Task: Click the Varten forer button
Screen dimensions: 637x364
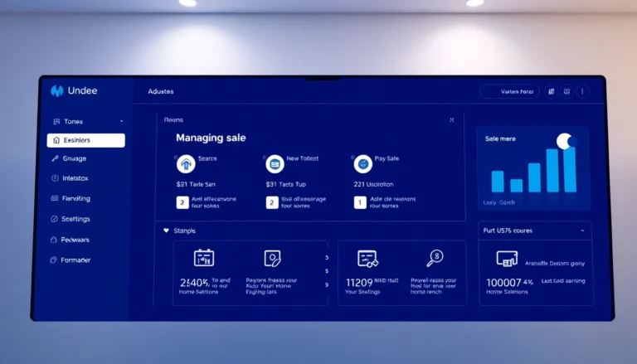Action: click(509, 91)
